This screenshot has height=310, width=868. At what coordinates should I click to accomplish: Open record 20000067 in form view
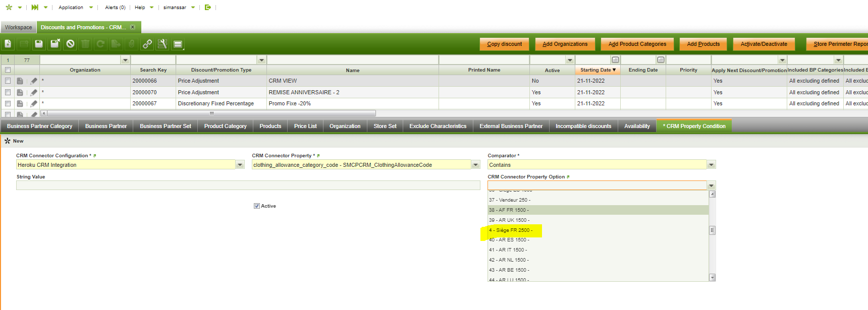point(20,103)
